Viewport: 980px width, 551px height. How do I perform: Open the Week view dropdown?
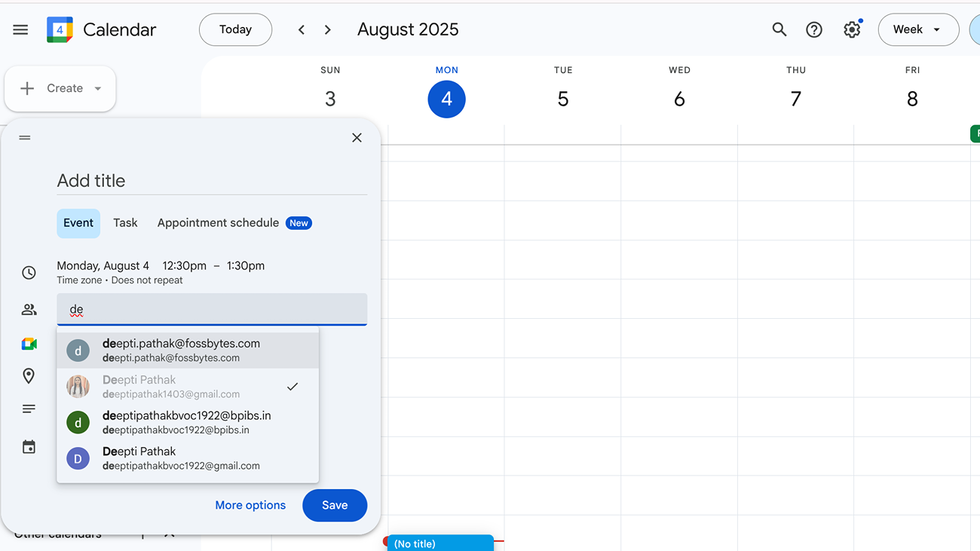[918, 29]
